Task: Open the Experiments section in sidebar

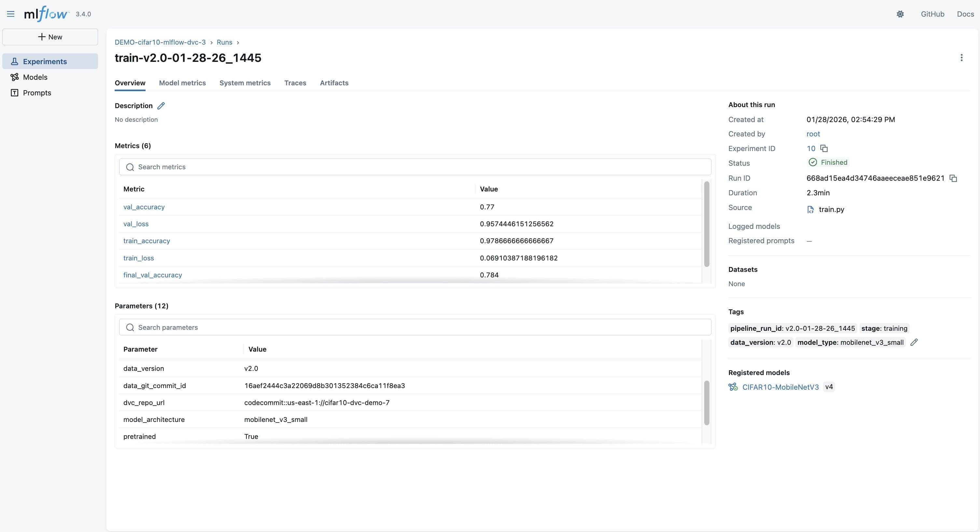Action: [45, 61]
